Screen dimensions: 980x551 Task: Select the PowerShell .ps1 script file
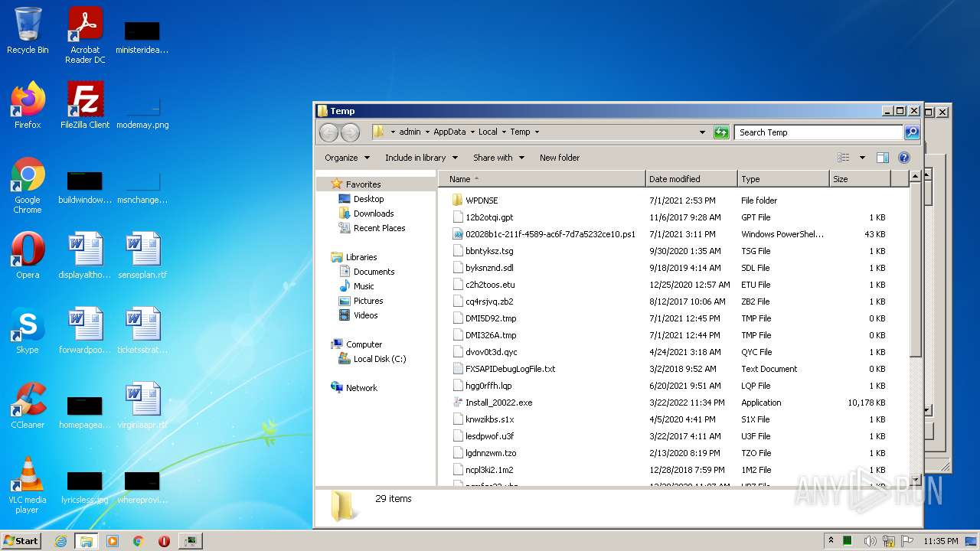tap(550, 234)
